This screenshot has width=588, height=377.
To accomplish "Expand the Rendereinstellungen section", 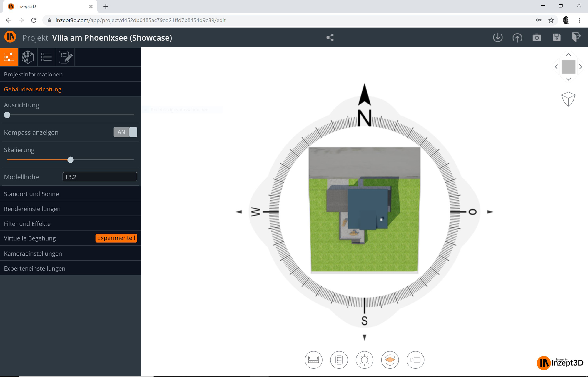I will point(32,209).
